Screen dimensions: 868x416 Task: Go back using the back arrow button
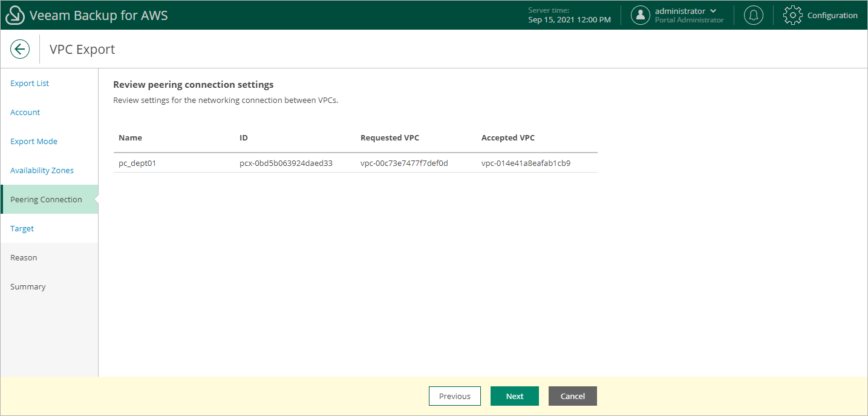[x=20, y=49]
